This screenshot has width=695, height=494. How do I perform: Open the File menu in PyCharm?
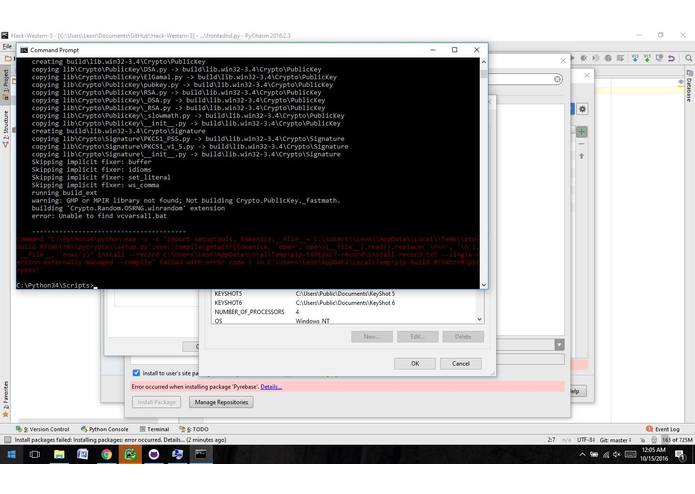click(x=7, y=46)
